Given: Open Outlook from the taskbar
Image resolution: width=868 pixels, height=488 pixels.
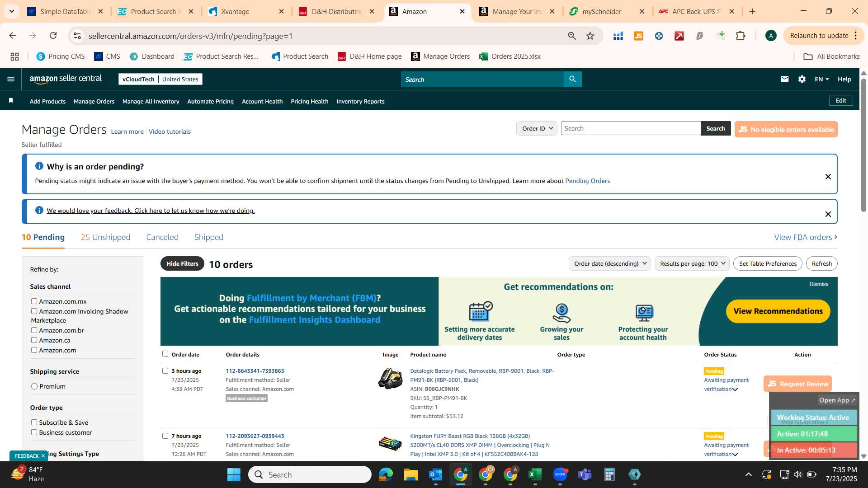Looking at the screenshot, I should click(x=435, y=474).
